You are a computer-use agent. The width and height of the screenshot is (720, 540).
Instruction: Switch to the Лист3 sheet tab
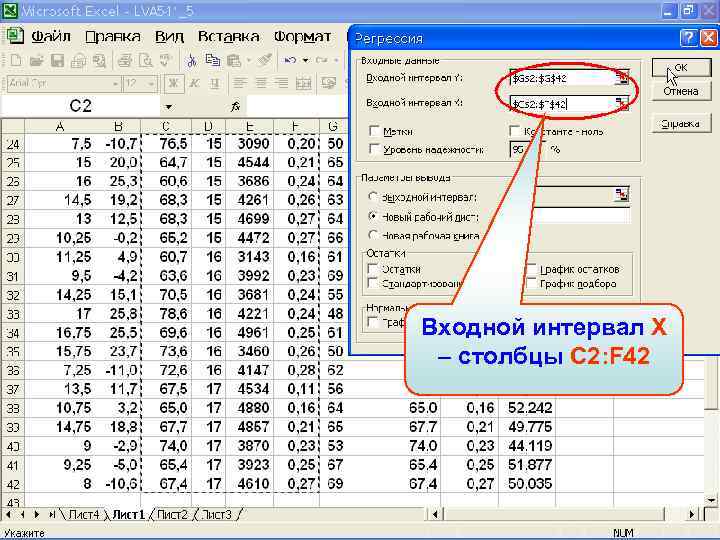[217, 515]
